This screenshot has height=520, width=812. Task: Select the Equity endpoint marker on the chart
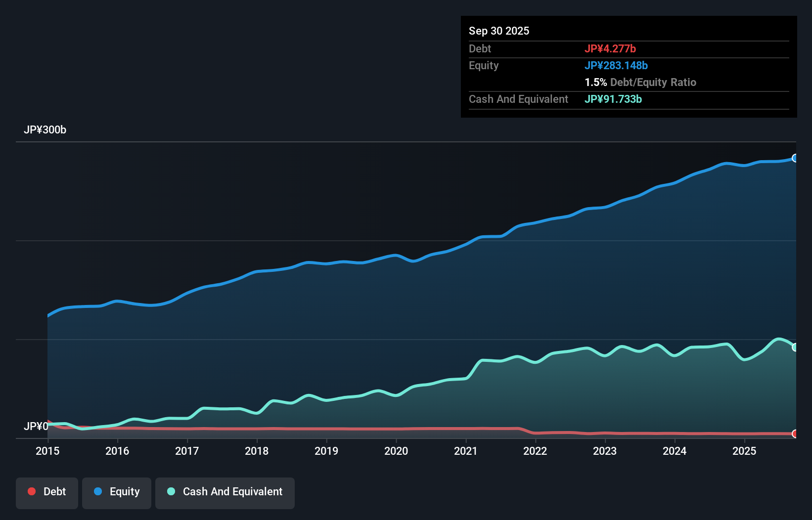(795, 158)
